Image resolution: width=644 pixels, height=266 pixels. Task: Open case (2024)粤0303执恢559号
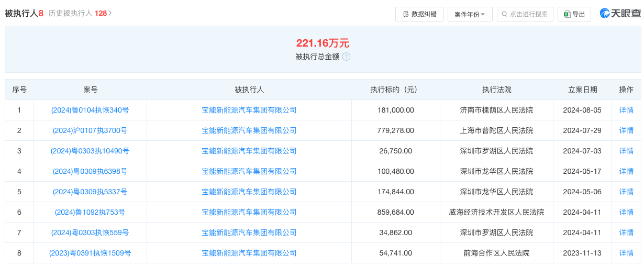click(x=90, y=232)
